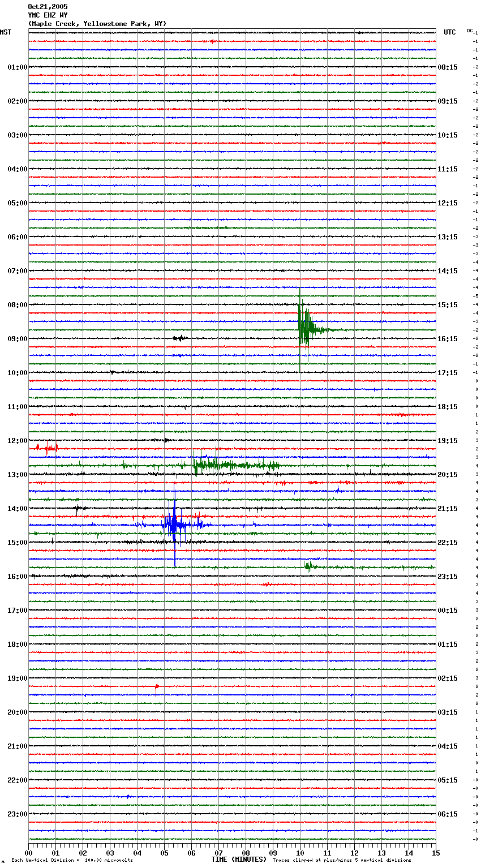Click minute 15 on the bottom axis
Screen dimensions: 481x868
pos(435,853)
